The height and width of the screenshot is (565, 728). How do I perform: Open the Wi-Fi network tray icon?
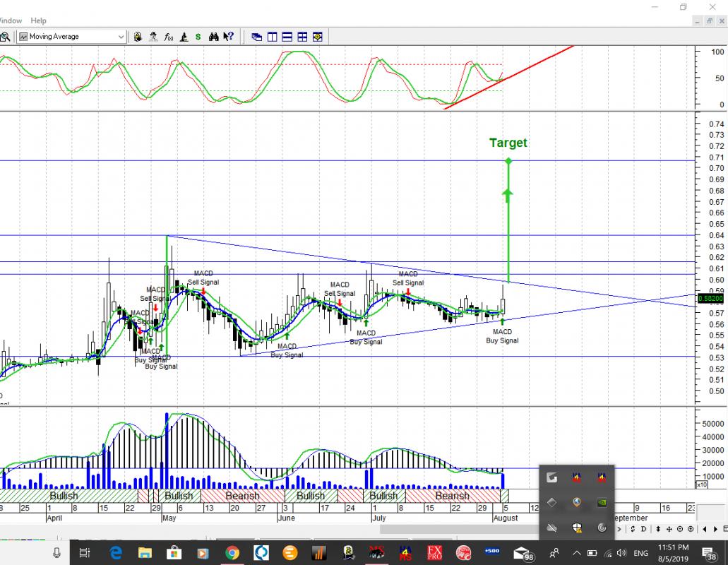pos(608,553)
